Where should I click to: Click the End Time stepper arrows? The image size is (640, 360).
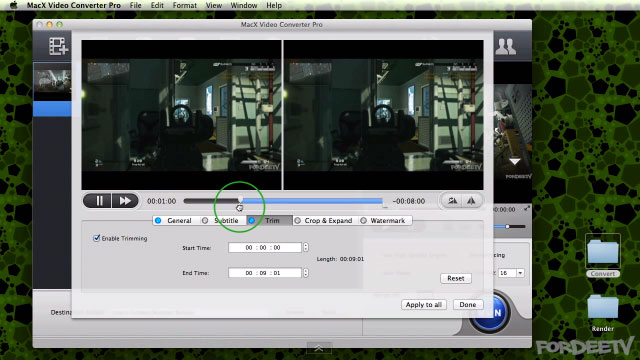[306, 273]
